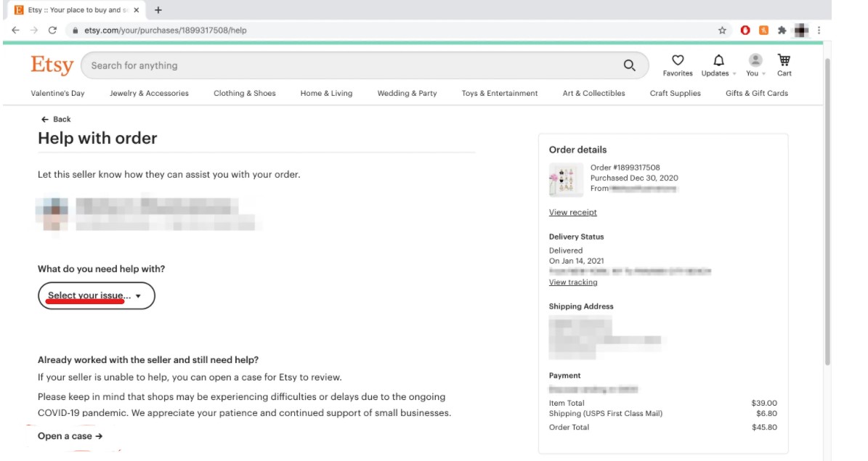The height and width of the screenshot is (461, 868).
Task: Click View tracking link
Action: click(573, 282)
